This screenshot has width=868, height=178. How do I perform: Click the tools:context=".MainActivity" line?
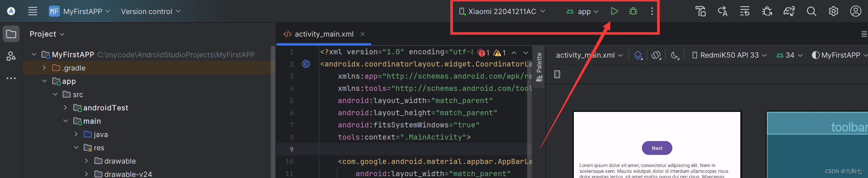click(404, 137)
